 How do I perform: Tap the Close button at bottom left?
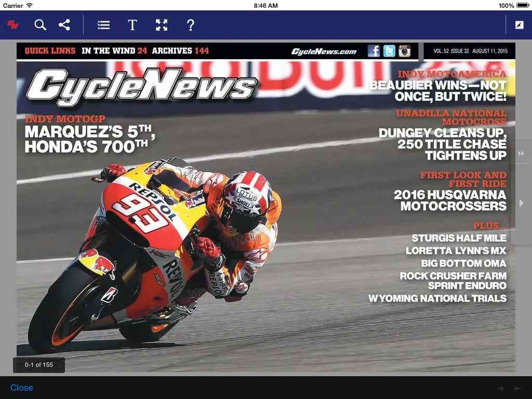(22, 388)
